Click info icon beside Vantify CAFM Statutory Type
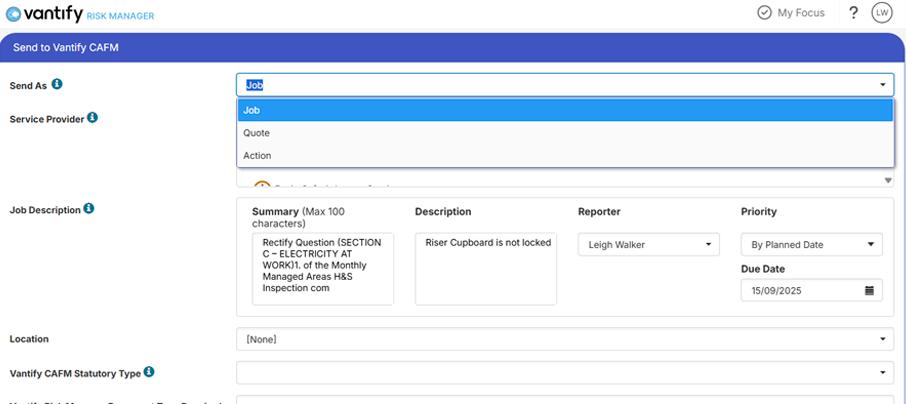The image size is (906, 404). click(x=149, y=372)
